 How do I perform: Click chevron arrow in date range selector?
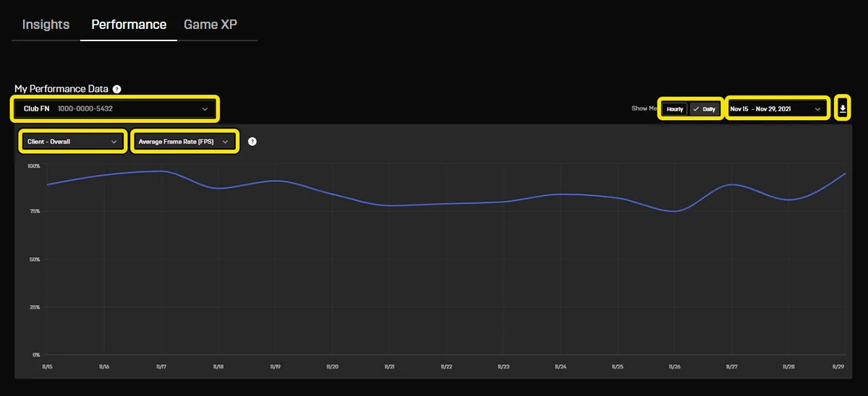(x=818, y=109)
